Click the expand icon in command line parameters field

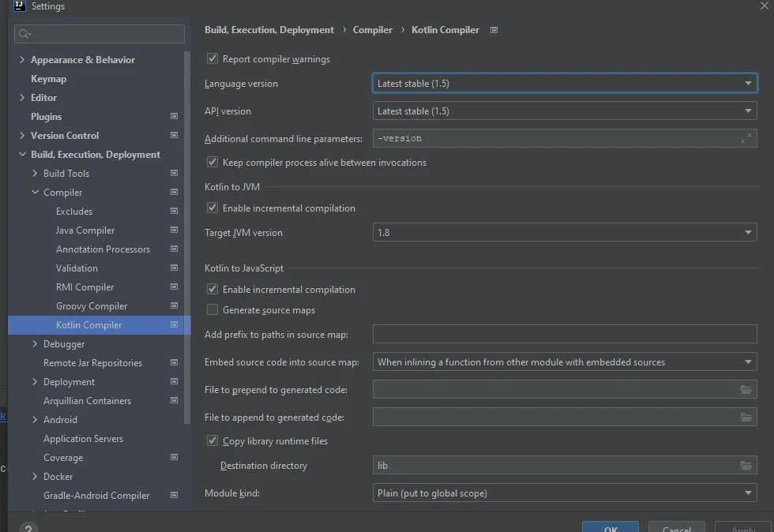click(x=746, y=139)
